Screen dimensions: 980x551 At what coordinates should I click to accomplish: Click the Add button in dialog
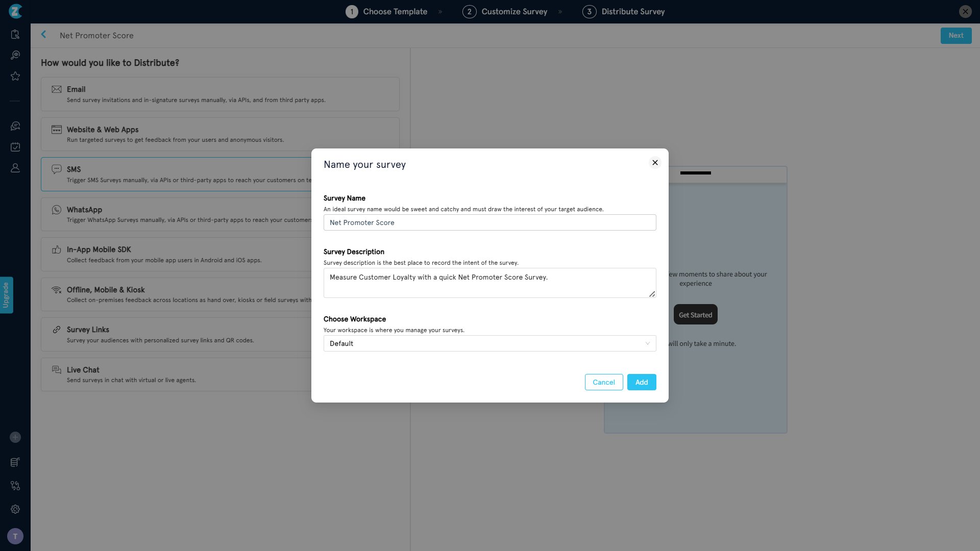[642, 382]
